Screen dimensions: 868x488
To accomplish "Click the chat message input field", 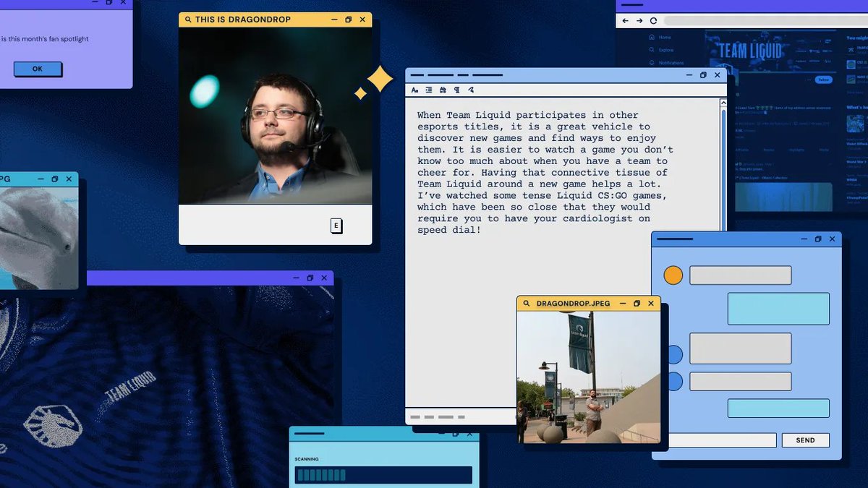I will click(x=721, y=440).
